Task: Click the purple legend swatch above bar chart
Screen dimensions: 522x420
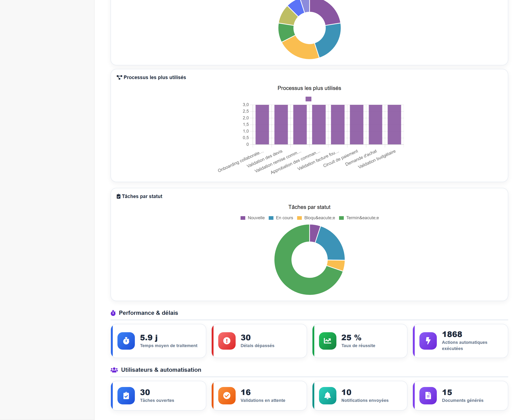Action: pos(308,99)
